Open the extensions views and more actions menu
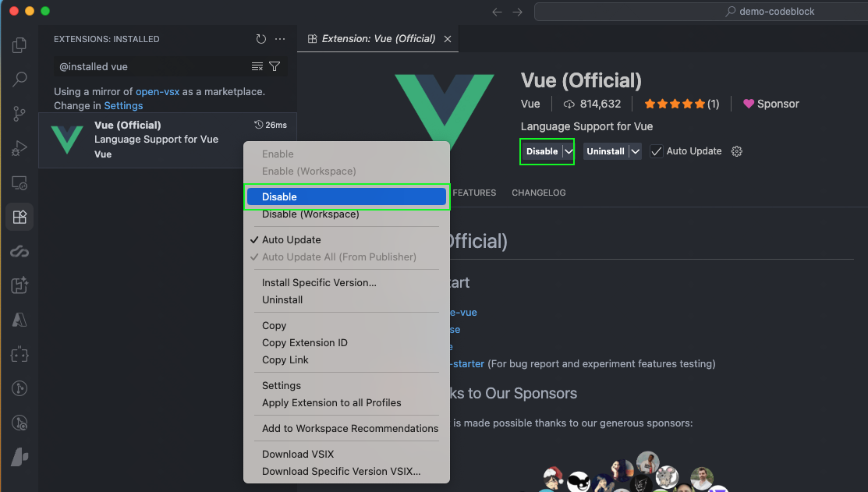The width and height of the screenshot is (868, 492). coord(280,39)
